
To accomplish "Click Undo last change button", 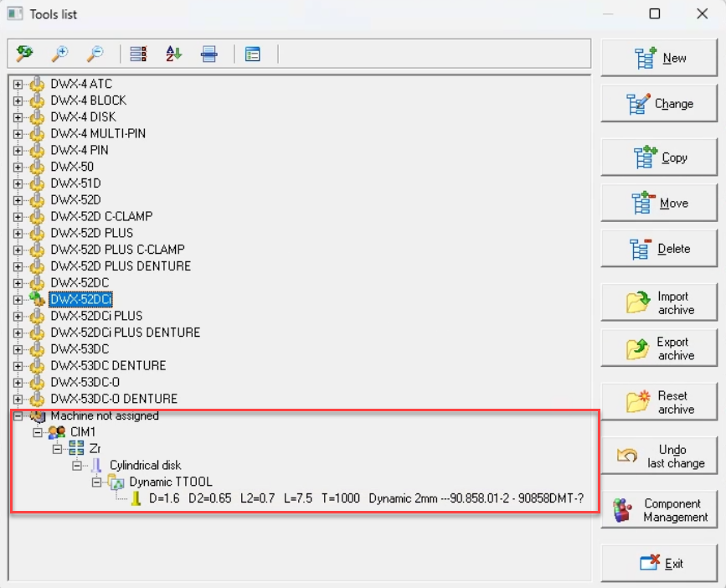I will click(659, 456).
